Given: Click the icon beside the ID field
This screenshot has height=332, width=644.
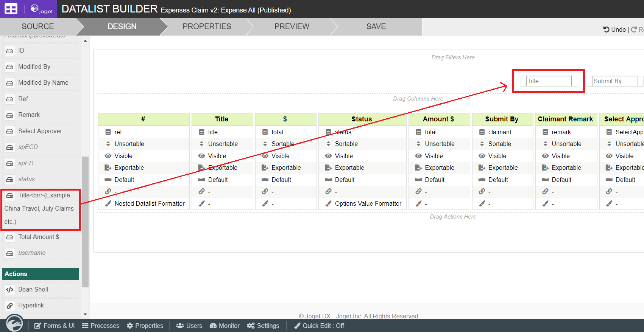Looking at the screenshot, I should 10,51.
